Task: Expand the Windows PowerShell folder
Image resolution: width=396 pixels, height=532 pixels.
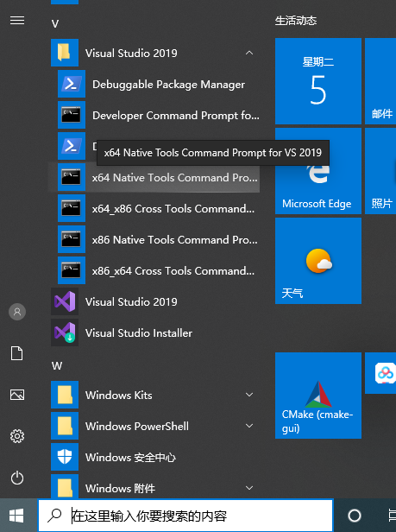Action: (249, 426)
